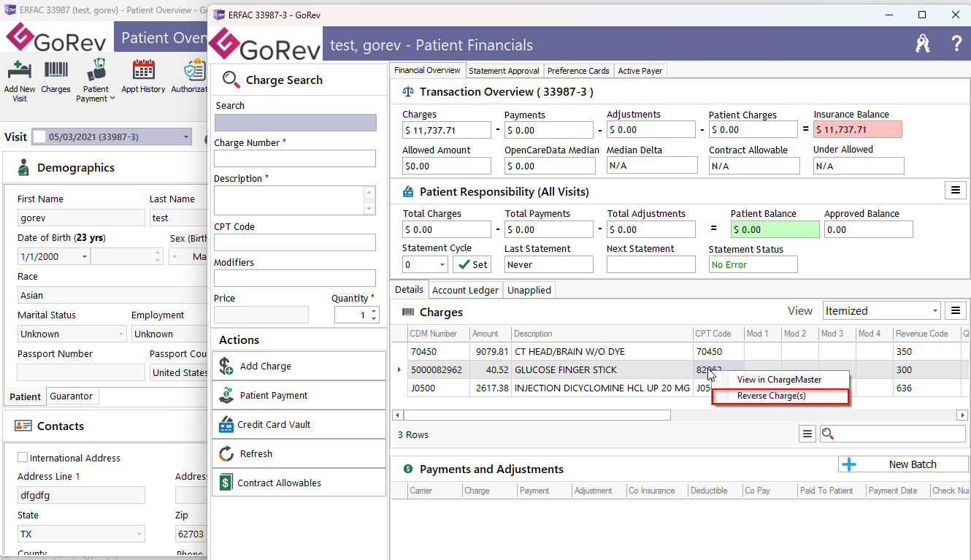
Task: Click the Refresh action
Action: tap(299, 453)
